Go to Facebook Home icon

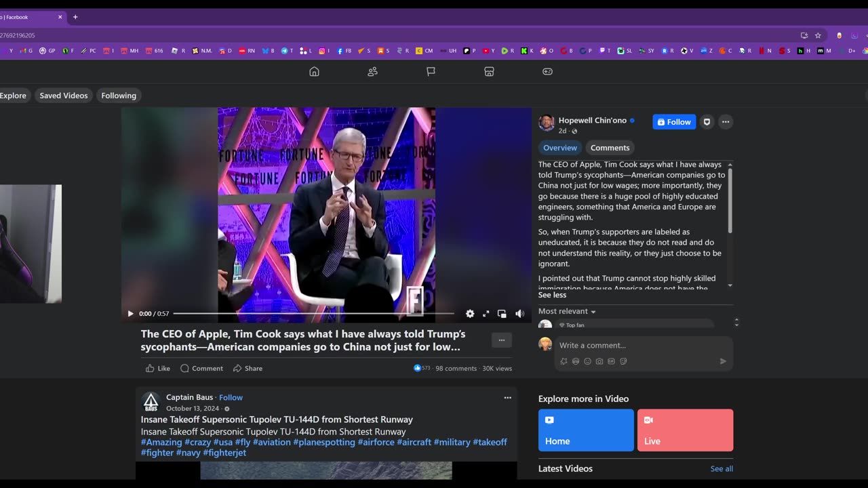point(314,72)
